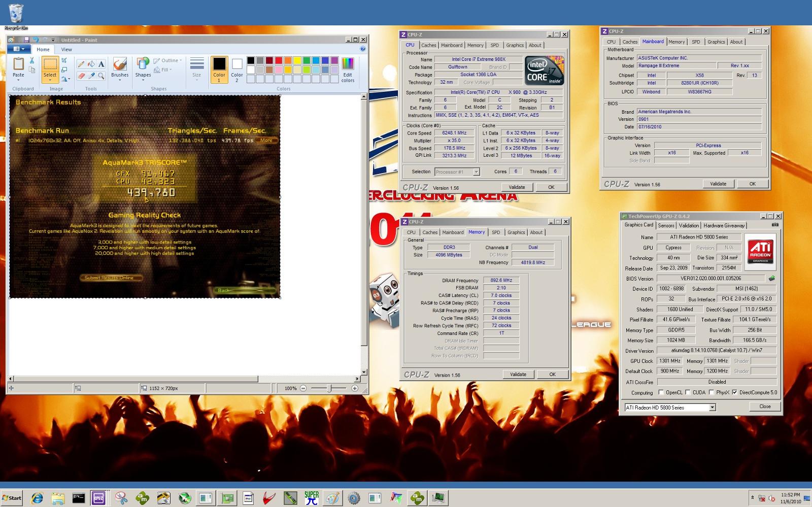Click the Close button in GPU-Z
This screenshot has height=507, width=812.
pos(765,407)
